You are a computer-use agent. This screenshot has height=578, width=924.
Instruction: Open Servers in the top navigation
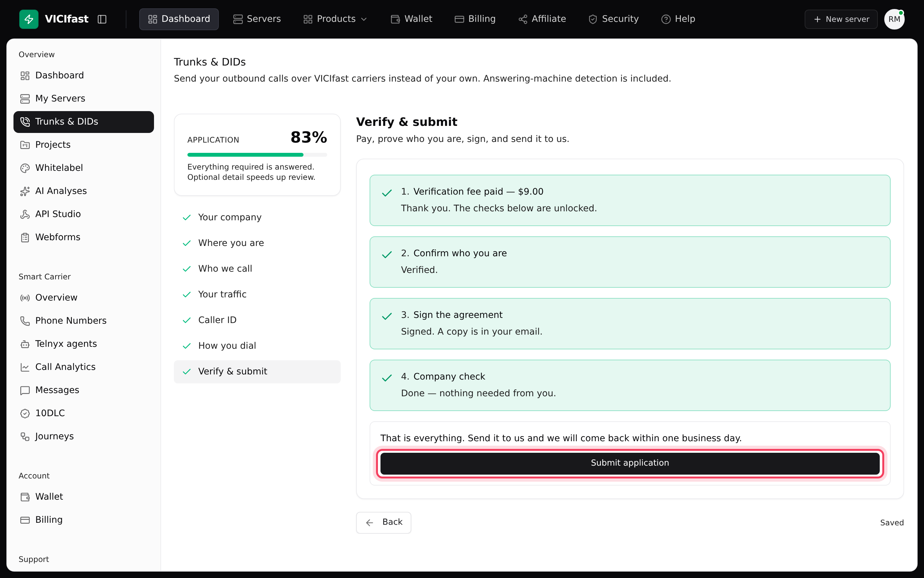pos(257,19)
